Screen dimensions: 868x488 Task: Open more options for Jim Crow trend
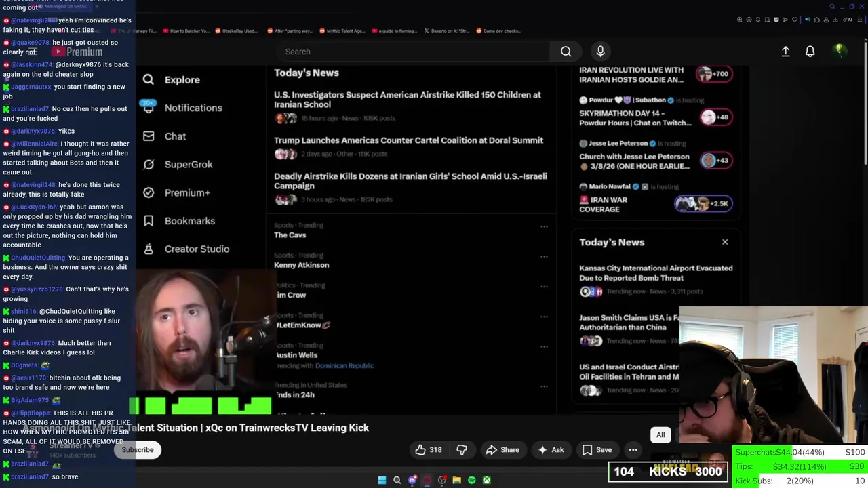(x=544, y=287)
